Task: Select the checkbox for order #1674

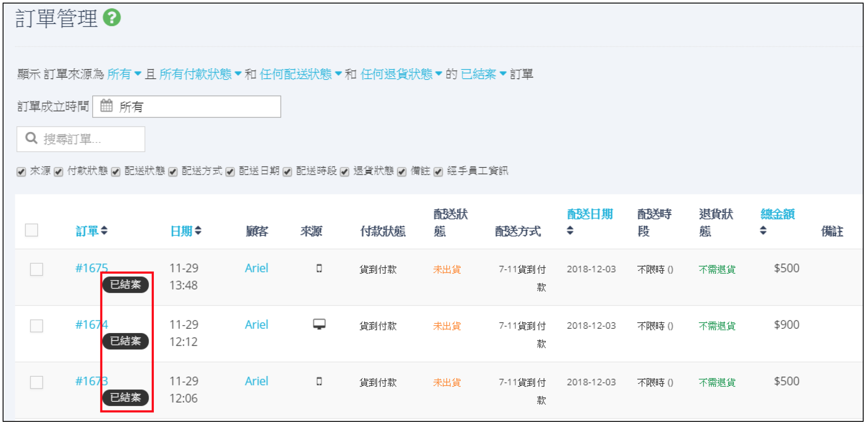Action: click(37, 326)
